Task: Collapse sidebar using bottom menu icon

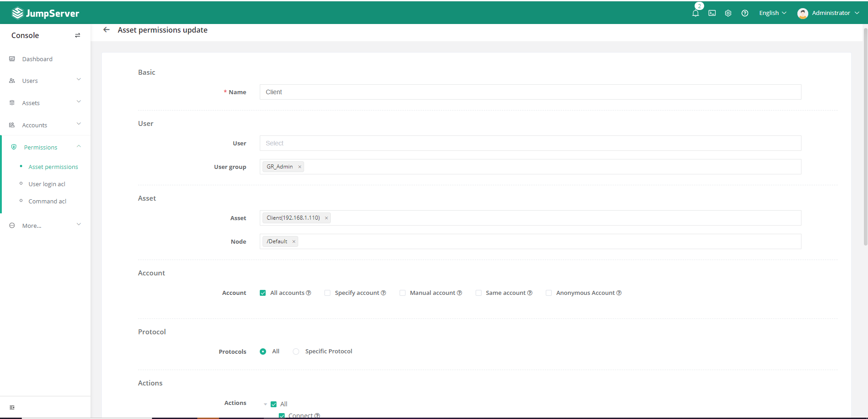Action: [12, 407]
